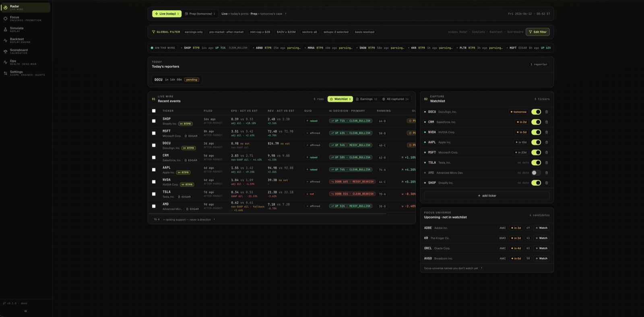Image resolution: width=644 pixels, height=317 pixels.
Task: Open Ops health dead-man page
Action: click(26, 62)
